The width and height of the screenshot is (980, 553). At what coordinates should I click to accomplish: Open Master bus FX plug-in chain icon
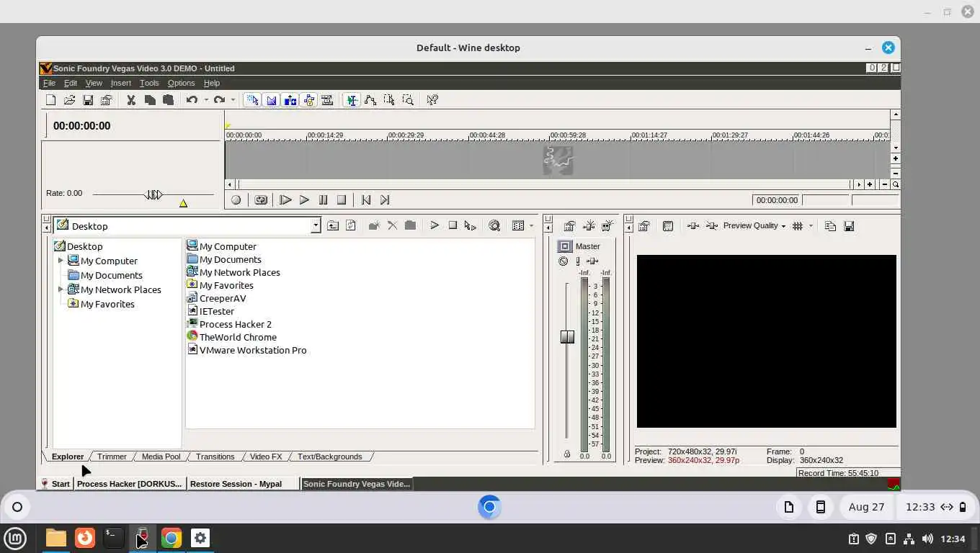(592, 261)
